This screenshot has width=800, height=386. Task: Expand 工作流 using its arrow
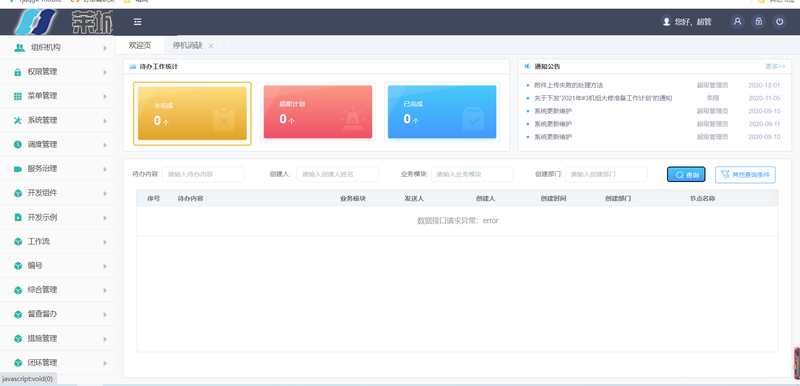click(105, 242)
